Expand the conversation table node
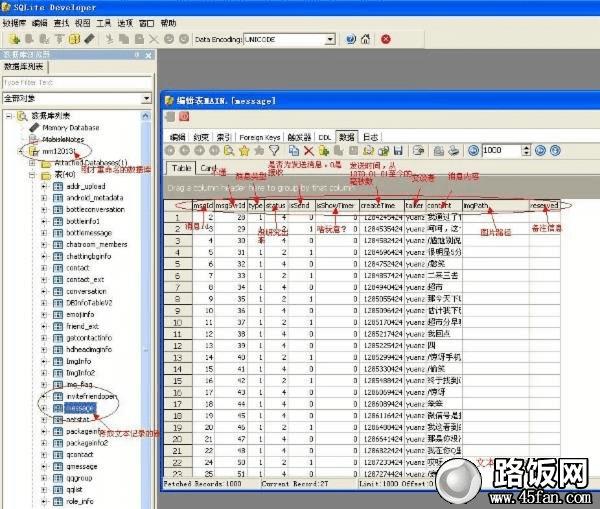 pyautogui.click(x=44, y=291)
